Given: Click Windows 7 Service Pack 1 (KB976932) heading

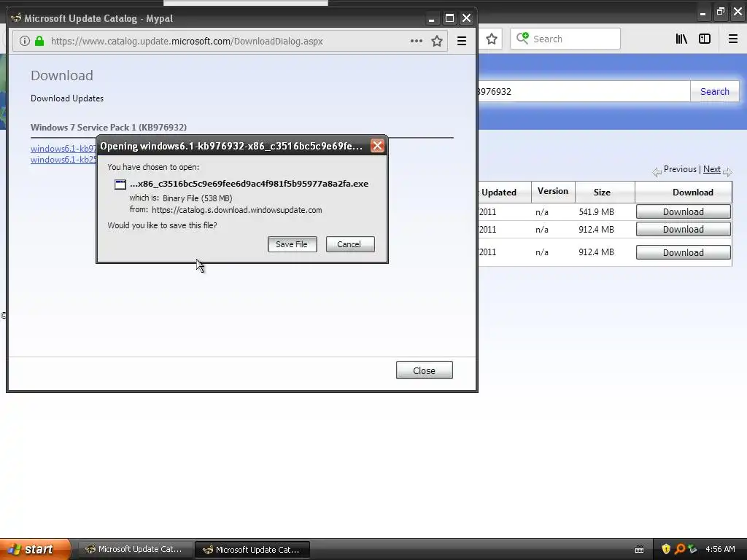Looking at the screenshot, I should pos(109,127).
